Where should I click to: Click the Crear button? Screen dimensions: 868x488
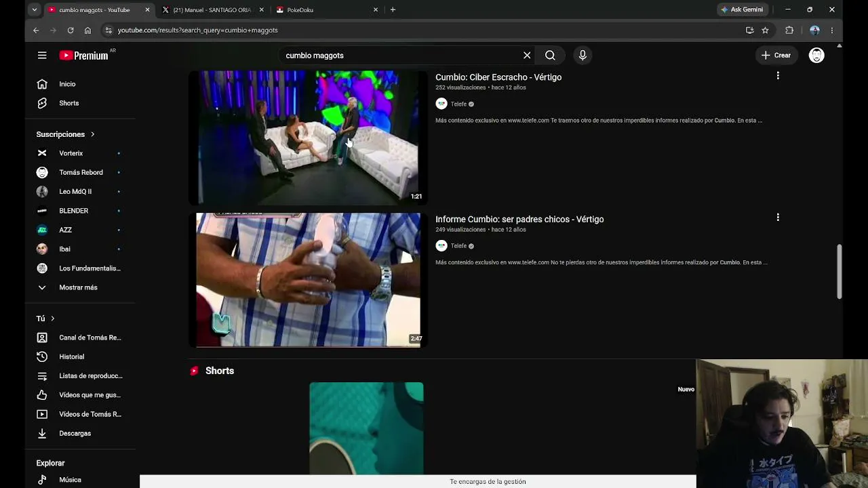tap(776, 56)
